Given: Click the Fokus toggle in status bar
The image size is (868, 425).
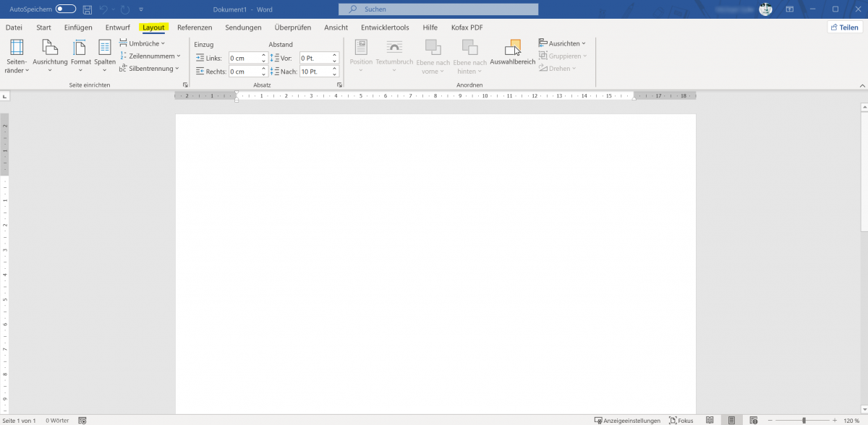Looking at the screenshot, I should (681, 420).
